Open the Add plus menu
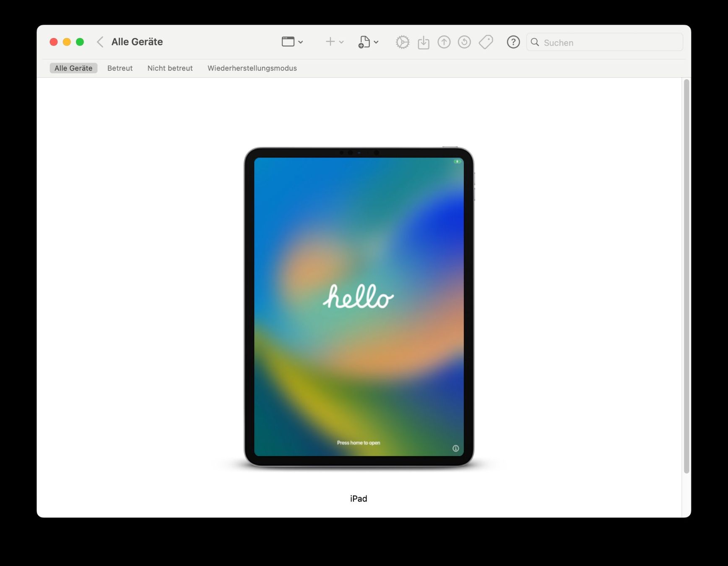Image resolution: width=728 pixels, height=566 pixels. tap(334, 42)
